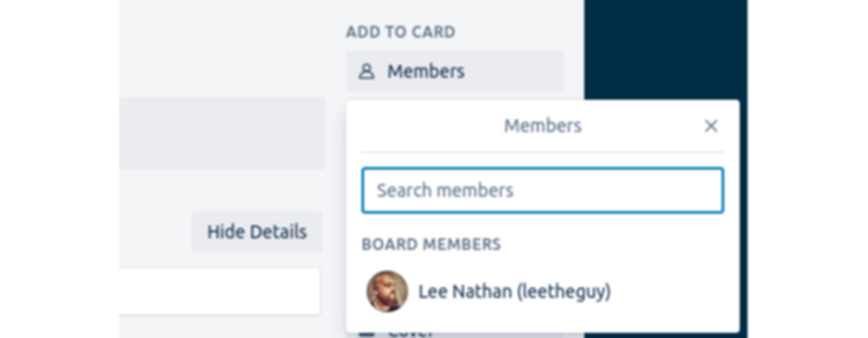This screenshot has width=868, height=338.
Task: Click the white comment box below Hide Details
Action: (x=219, y=292)
